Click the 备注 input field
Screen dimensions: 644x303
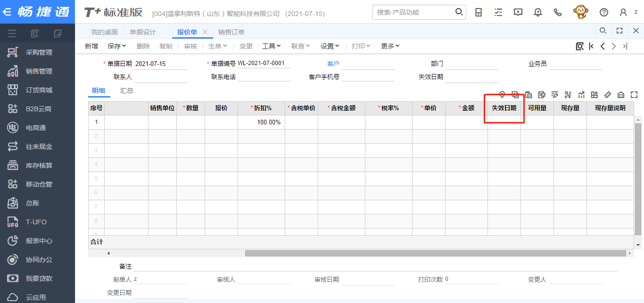tap(376, 267)
